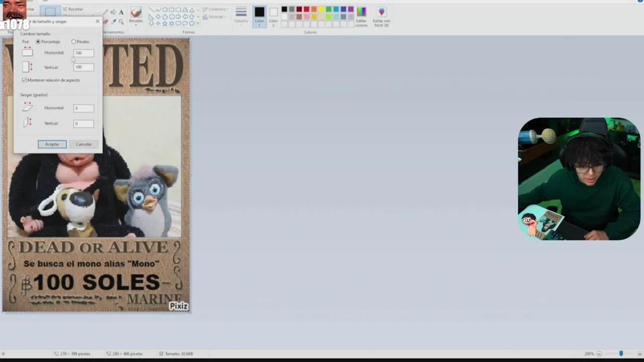Select the rectangle shape
This screenshot has height=362, width=644.
[172, 10]
